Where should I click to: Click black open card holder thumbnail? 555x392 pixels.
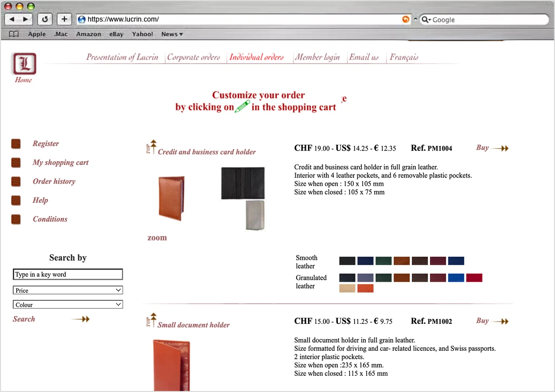243,183
